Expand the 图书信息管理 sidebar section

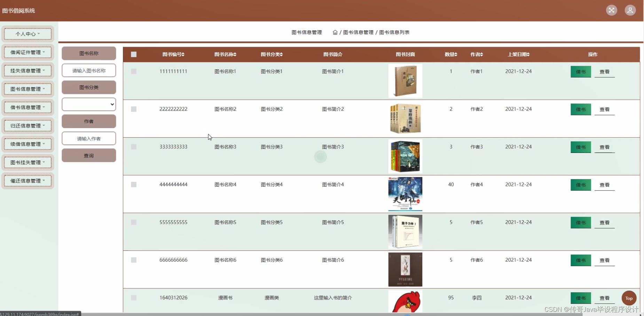coord(28,89)
